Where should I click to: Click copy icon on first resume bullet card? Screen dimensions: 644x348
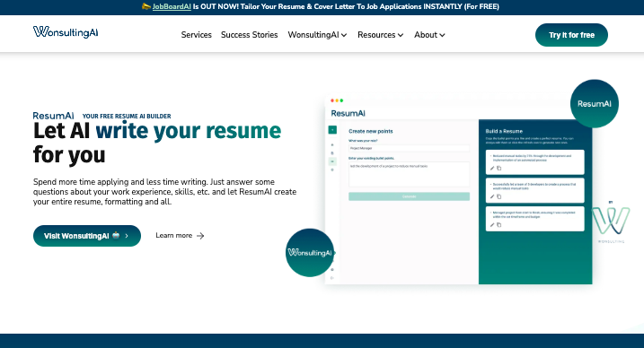[499, 168]
